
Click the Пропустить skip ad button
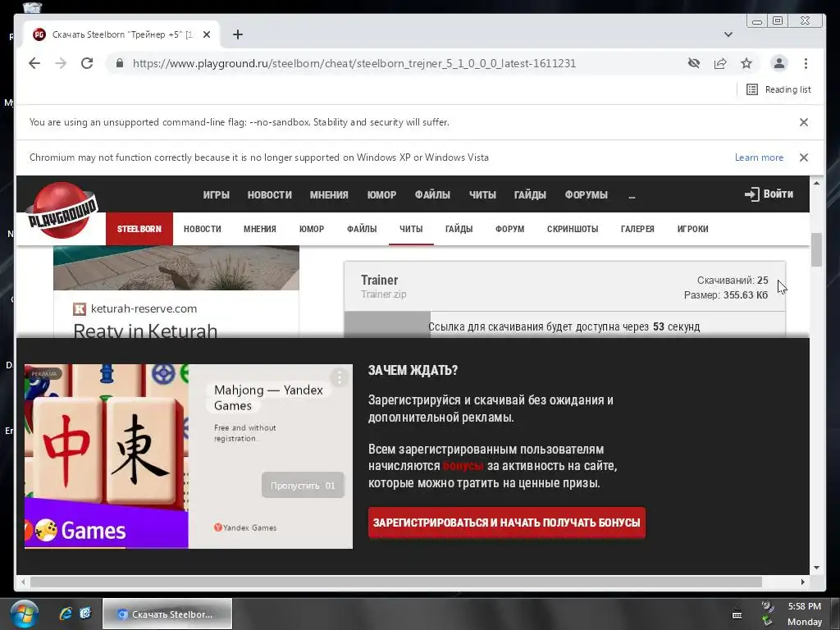coord(303,486)
